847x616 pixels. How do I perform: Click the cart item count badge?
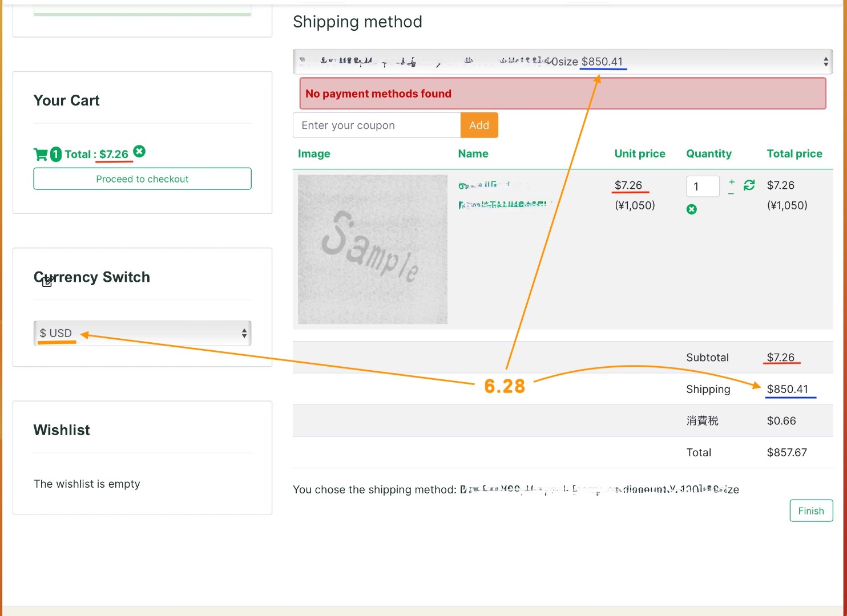point(56,155)
